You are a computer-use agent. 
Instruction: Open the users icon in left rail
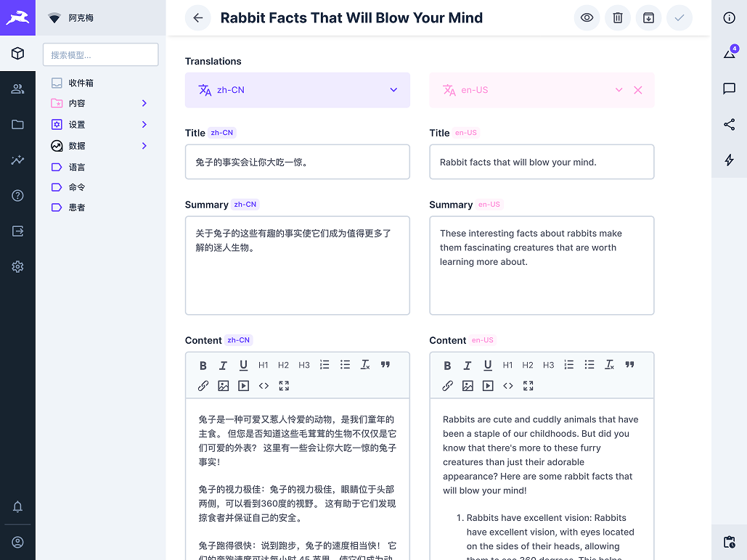17,89
